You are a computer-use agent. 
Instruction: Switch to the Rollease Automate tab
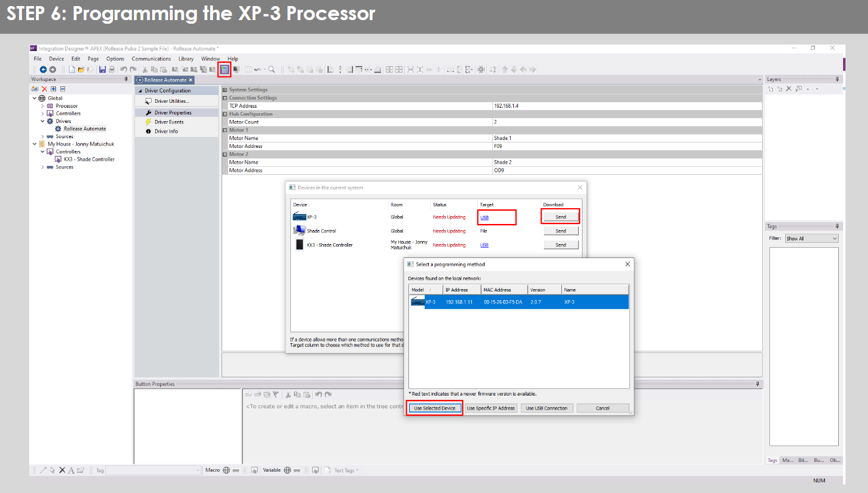[x=164, y=80]
